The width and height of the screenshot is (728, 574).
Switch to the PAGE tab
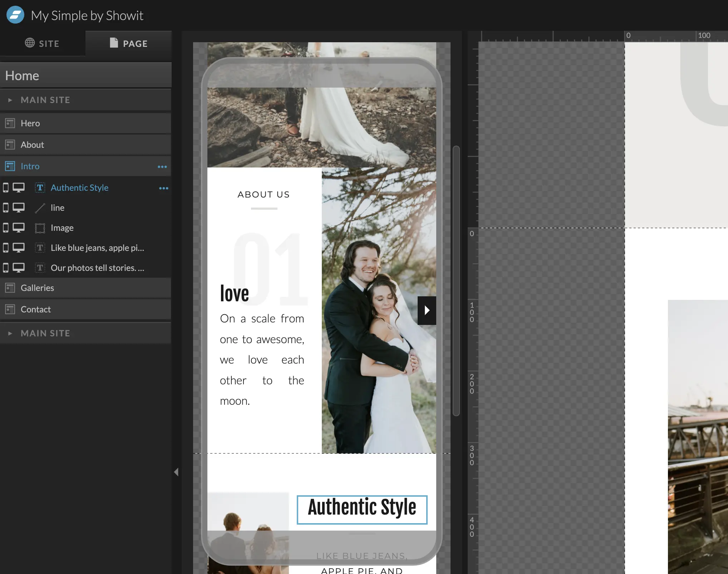click(129, 43)
